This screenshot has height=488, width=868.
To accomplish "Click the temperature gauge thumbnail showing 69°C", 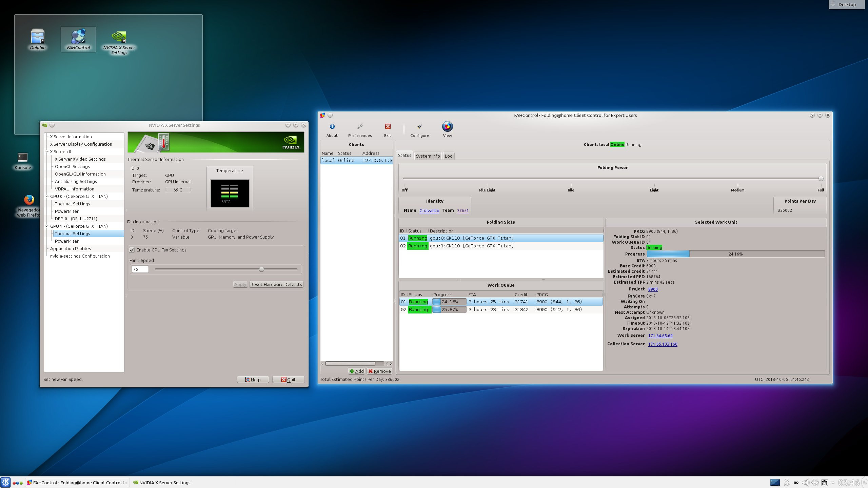I will (230, 193).
